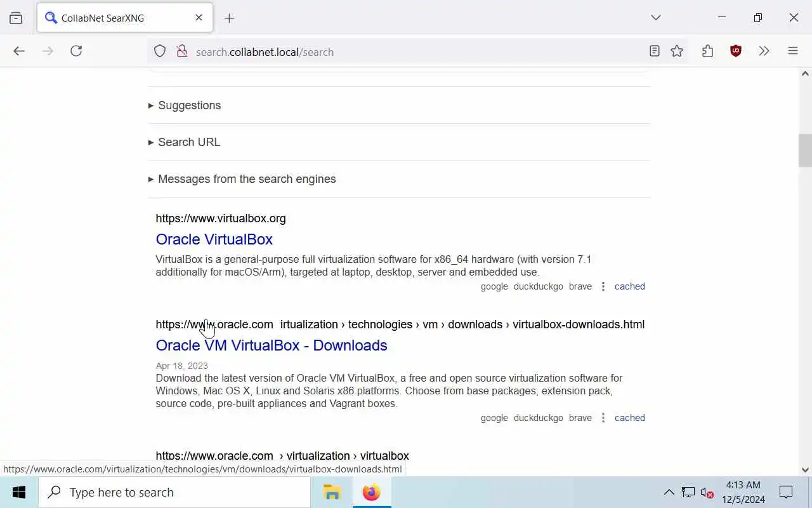Click the https://www.virtualbox.org URL
The width and height of the screenshot is (812, 508).
click(x=221, y=218)
